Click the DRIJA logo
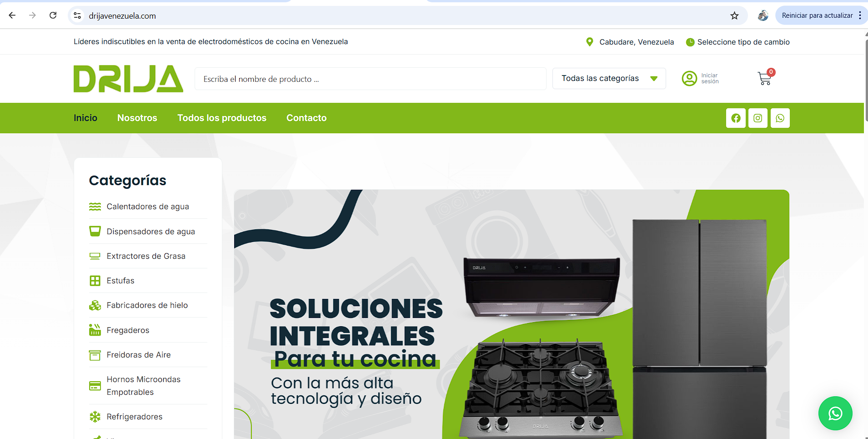The image size is (868, 439). pyautogui.click(x=128, y=79)
